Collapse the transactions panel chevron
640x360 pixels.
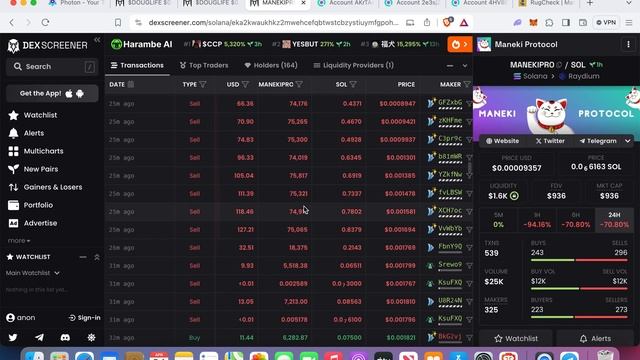[465, 66]
